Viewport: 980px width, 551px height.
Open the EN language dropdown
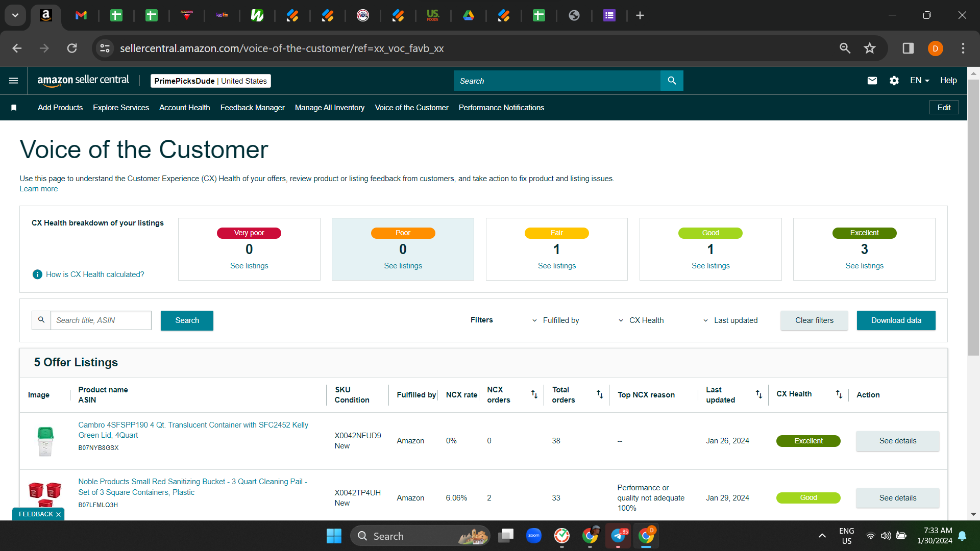[920, 81]
